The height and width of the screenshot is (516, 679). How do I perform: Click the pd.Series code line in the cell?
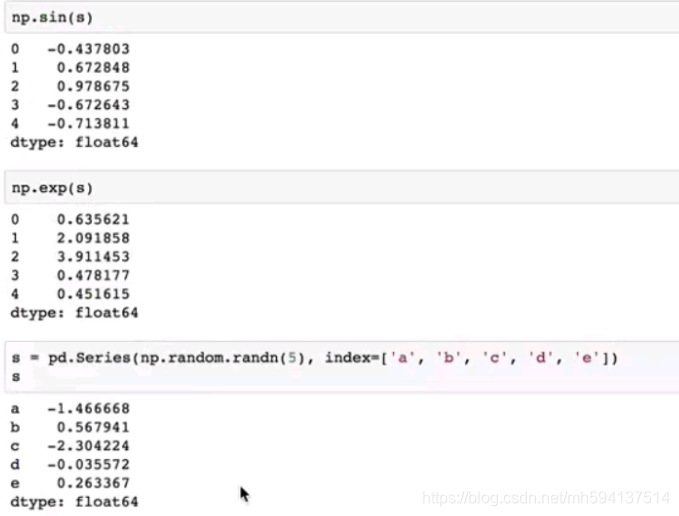(x=315, y=358)
